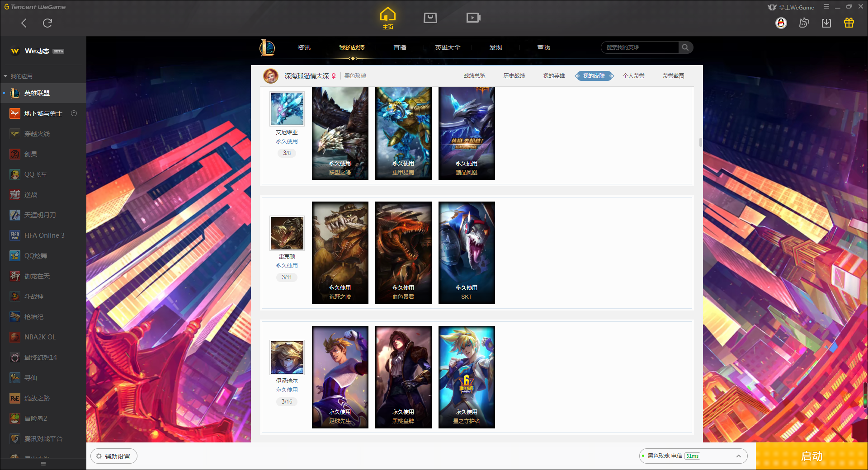This screenshot has width=868, height=470.
Task: Select 地下城与勇士 in sidebar
Action: pyautogui.click(x=43, y=113)
